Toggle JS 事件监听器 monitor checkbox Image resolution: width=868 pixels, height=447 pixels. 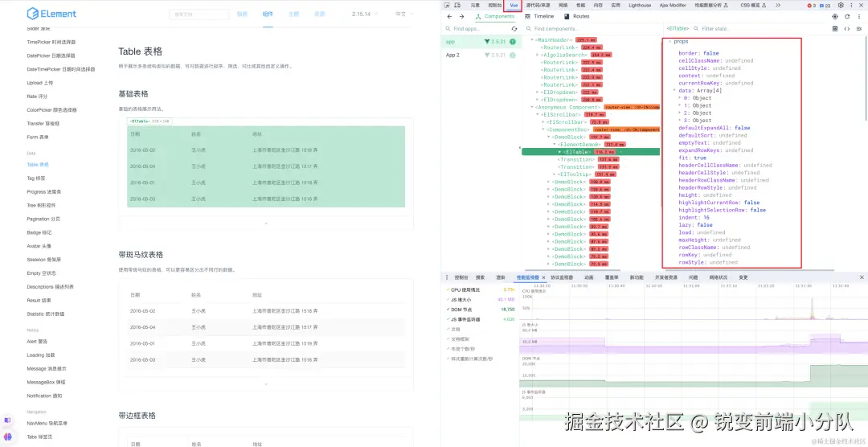coord(448,320)
